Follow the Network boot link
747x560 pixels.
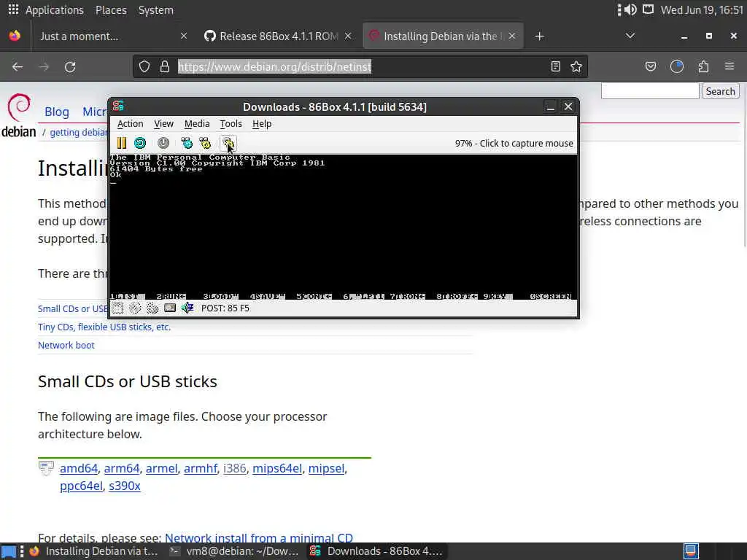66,345
